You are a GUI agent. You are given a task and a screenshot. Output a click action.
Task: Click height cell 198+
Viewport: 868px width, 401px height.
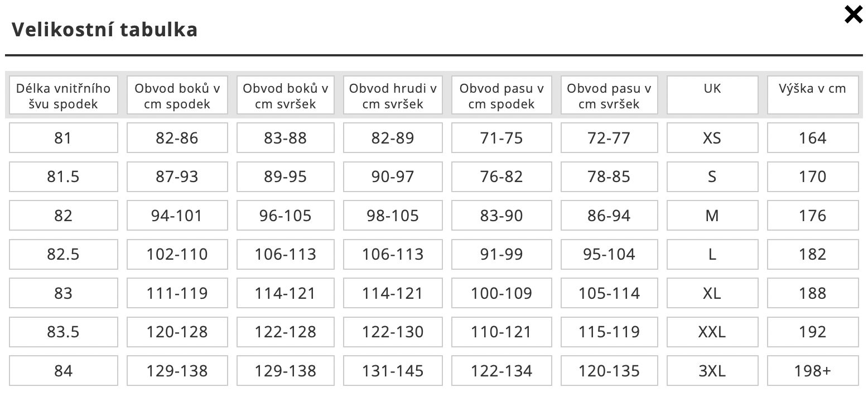pos(813,371)
